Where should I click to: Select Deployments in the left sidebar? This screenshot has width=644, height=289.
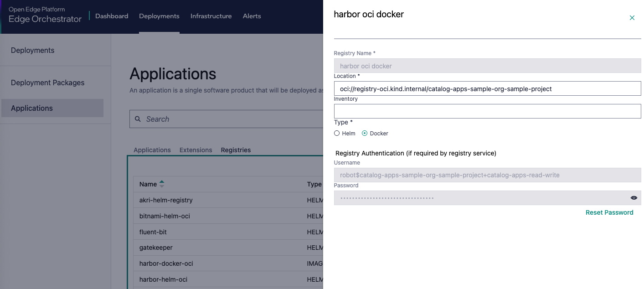point(32,50)
